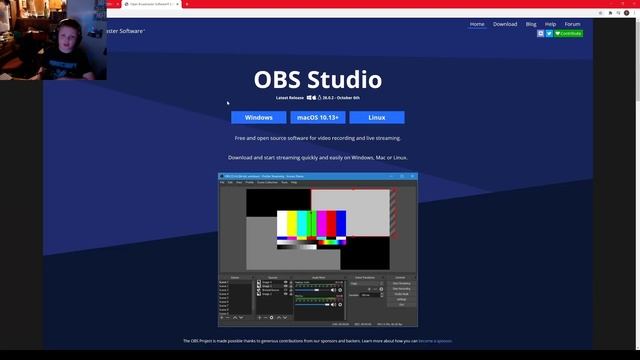Viewport: 640px width, 360px height.
Task: Focus the browser address bar
Action: (x=351, y=13)
